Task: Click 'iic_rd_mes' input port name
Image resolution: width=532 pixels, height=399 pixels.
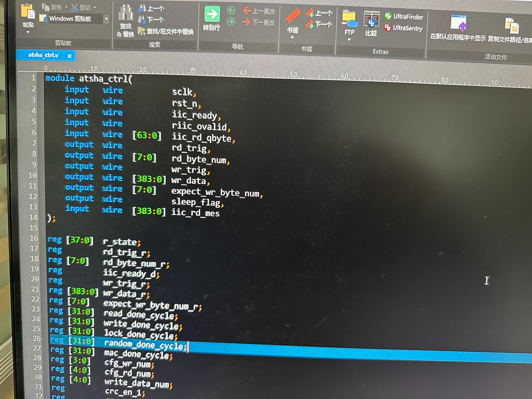Action: [x=195, y=213]
